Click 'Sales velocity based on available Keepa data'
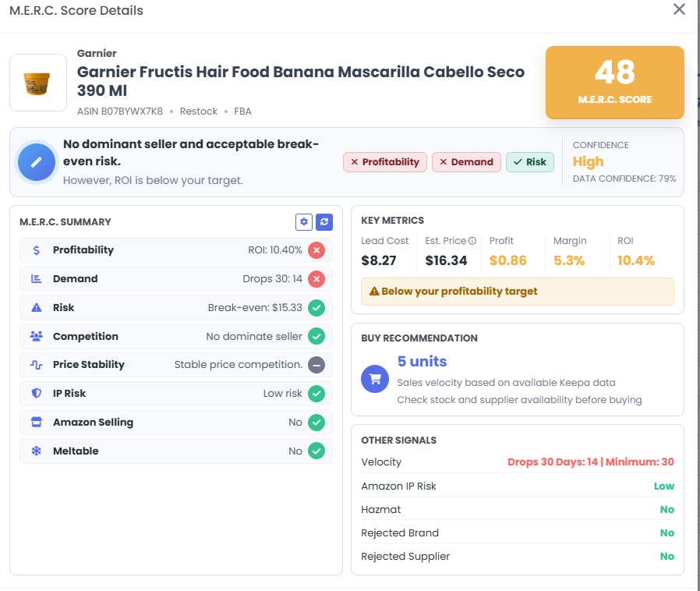700x591 pixels. click(x=506, y=383)
